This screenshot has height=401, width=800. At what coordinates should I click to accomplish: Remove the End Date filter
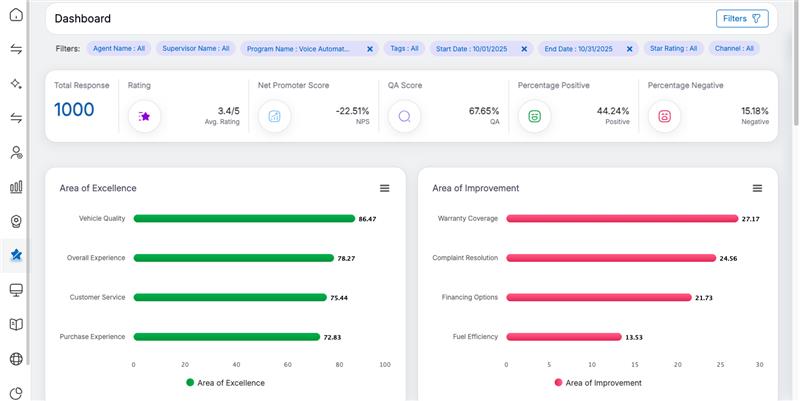630,48
